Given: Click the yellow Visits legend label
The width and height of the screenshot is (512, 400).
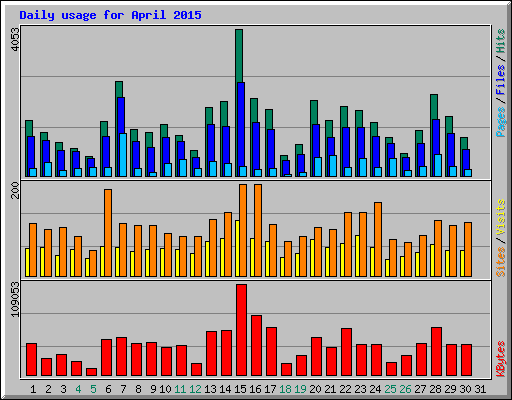Looking at the screenshot, I should click(501, 218).
